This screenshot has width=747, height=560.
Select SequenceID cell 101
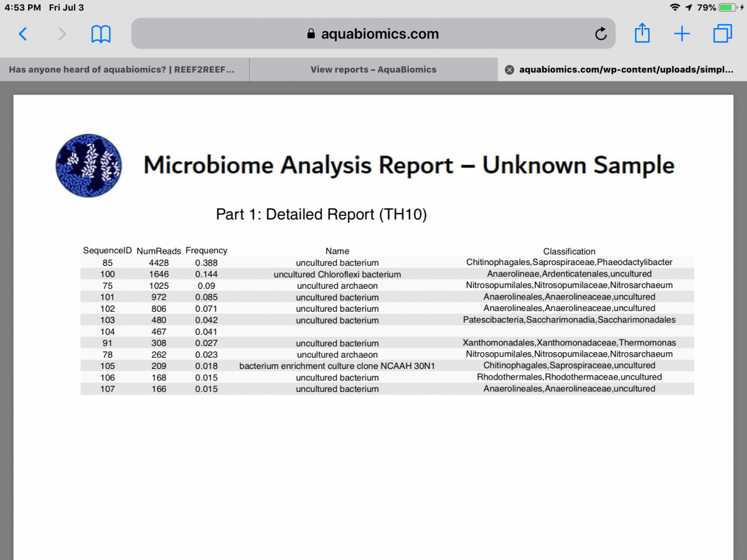[108, 297]
